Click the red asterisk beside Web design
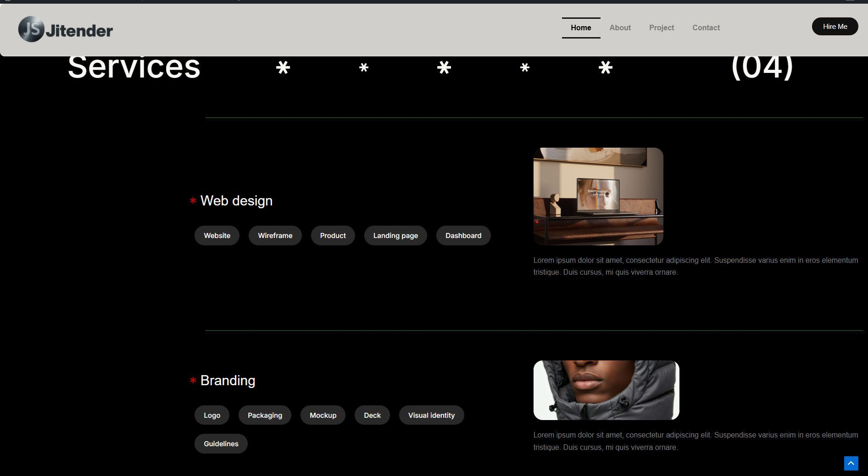 coord(193,200)
